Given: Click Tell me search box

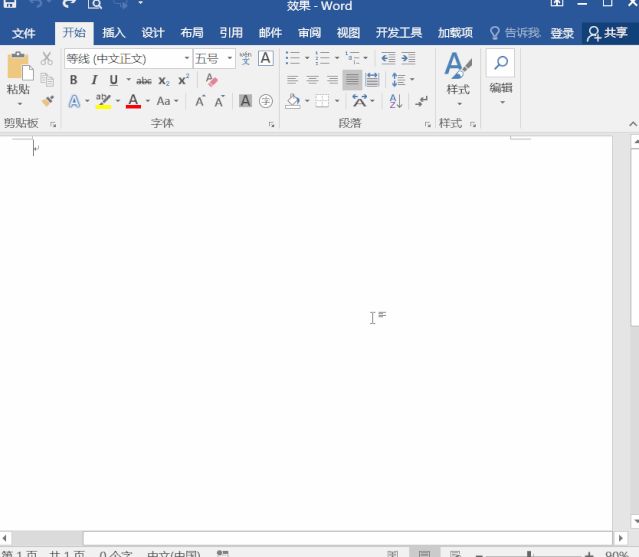Looking at the screenshot, I should [x=515, y=33].
